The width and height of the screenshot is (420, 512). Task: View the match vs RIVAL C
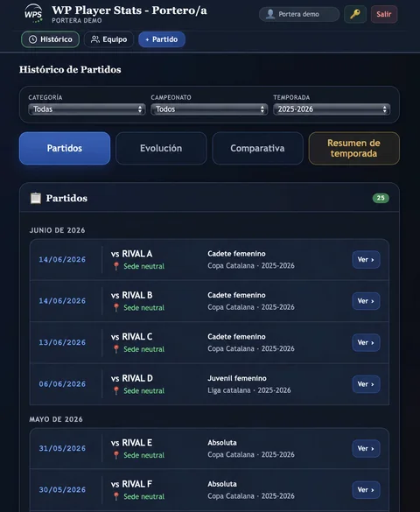coord(366,342)
